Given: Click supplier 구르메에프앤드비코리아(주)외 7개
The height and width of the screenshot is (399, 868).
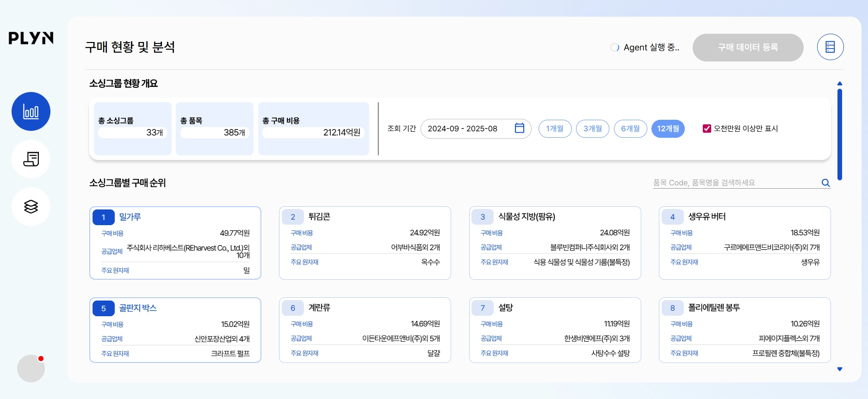Looking at the screenshot, I should pos(772,247).
